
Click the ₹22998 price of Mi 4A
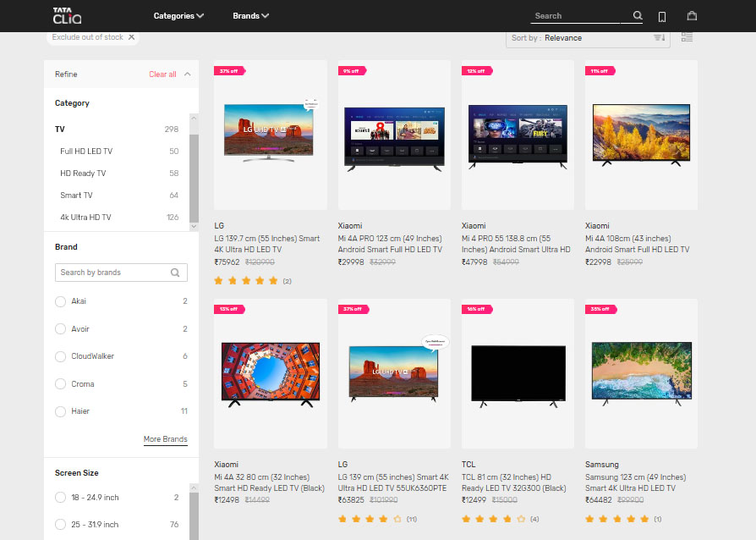point(599,262)
